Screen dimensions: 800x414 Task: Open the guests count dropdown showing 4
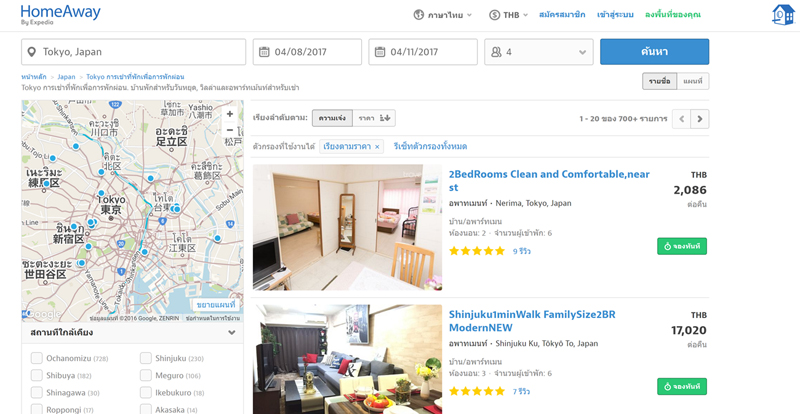pyautogui.click(x=538, y=52)
